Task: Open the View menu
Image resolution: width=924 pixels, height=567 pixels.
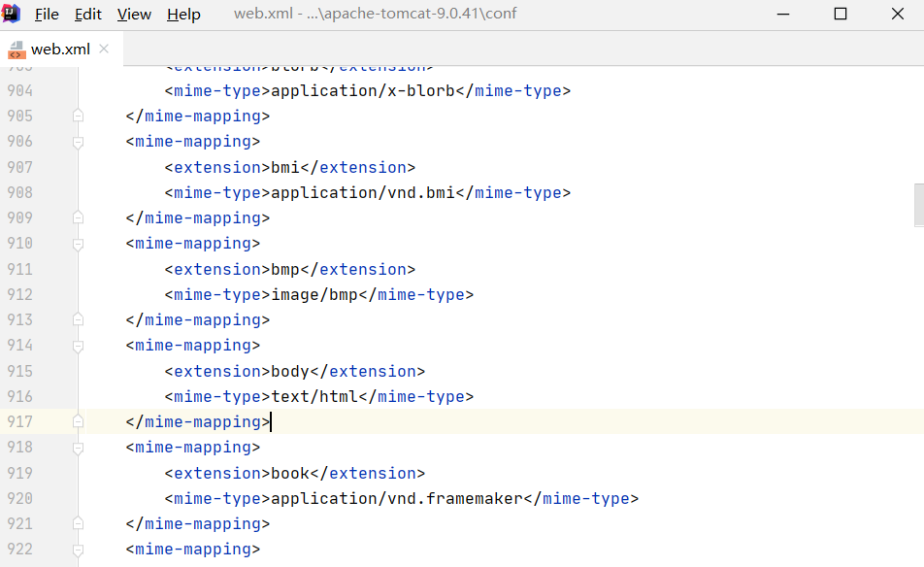Action: (x=134, y=15)
